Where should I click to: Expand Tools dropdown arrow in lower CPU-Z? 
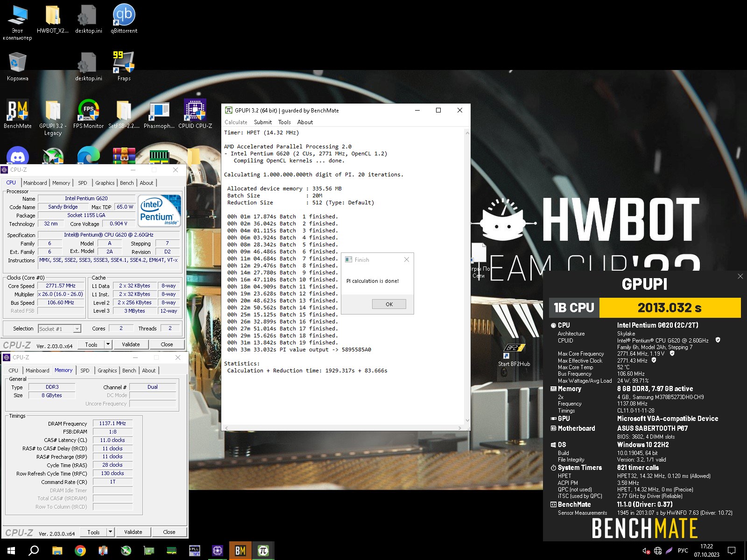click(x=111, y=532)
